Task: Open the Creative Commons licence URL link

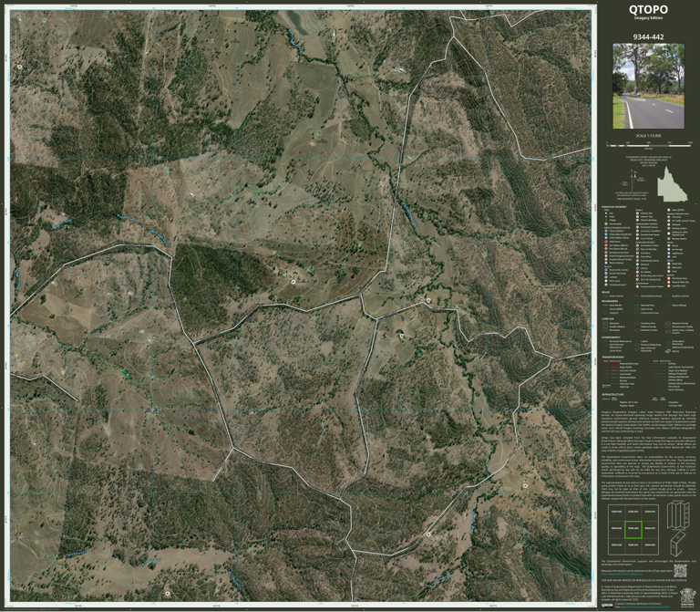Action: pyautogui.click(x=644, y=607)
